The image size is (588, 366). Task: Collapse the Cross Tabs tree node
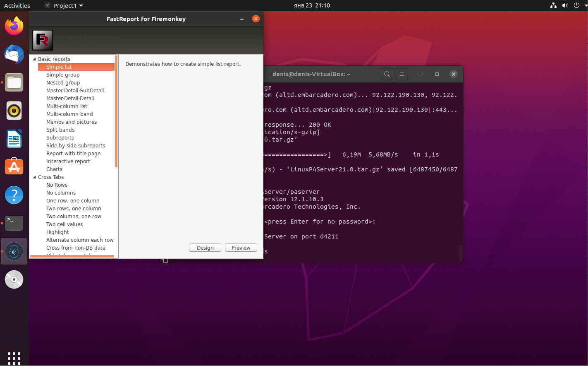34,177
